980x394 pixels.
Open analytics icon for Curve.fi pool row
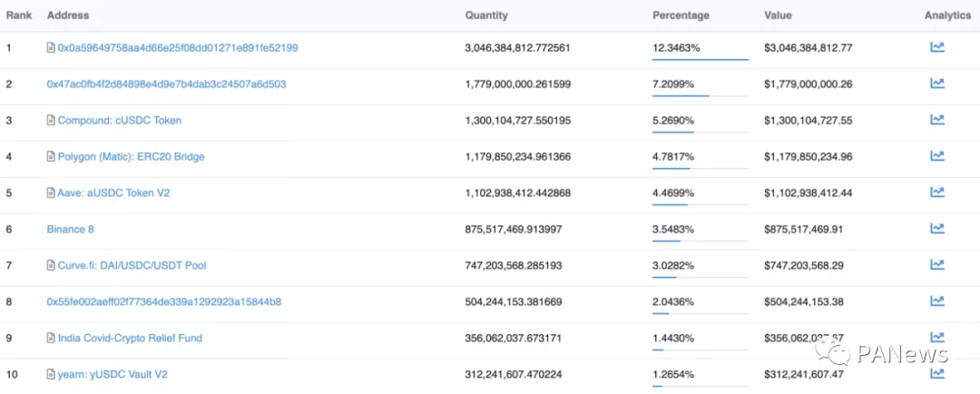click(937, 265)
